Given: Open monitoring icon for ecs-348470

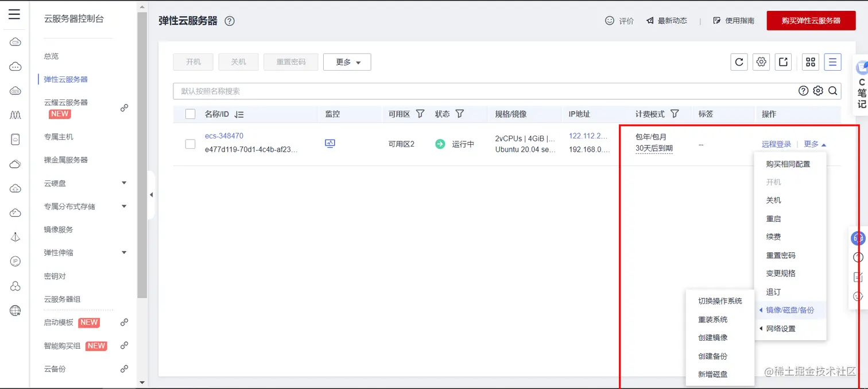Looking at the screenshot, I should [x=330, y=144].
